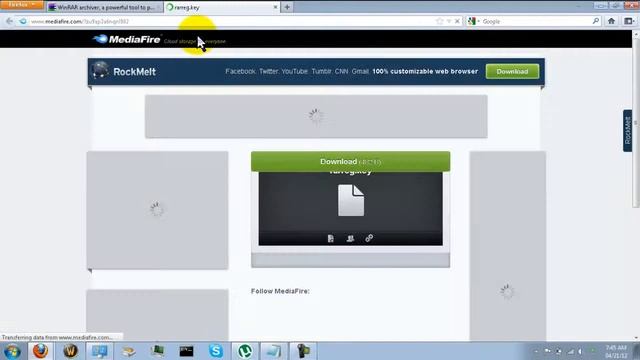Go to the browser home page
This screenshot has width=640, height=360.
[611, 21]
